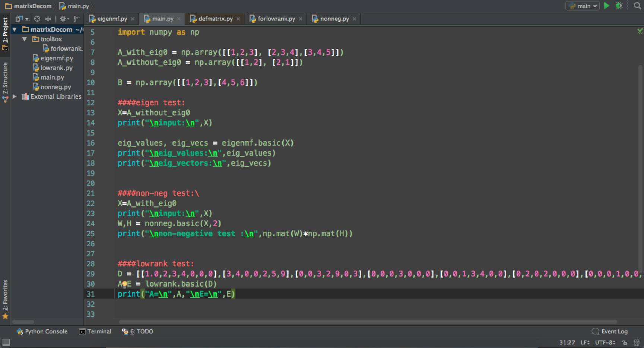Screen dimensions: 644x348
Task: Close the main.py tab
Action: (x=179, y=19)
